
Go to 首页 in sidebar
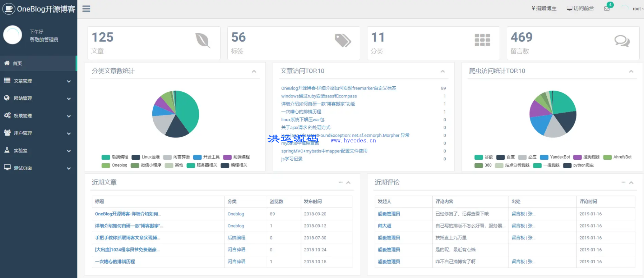point(38,63)
